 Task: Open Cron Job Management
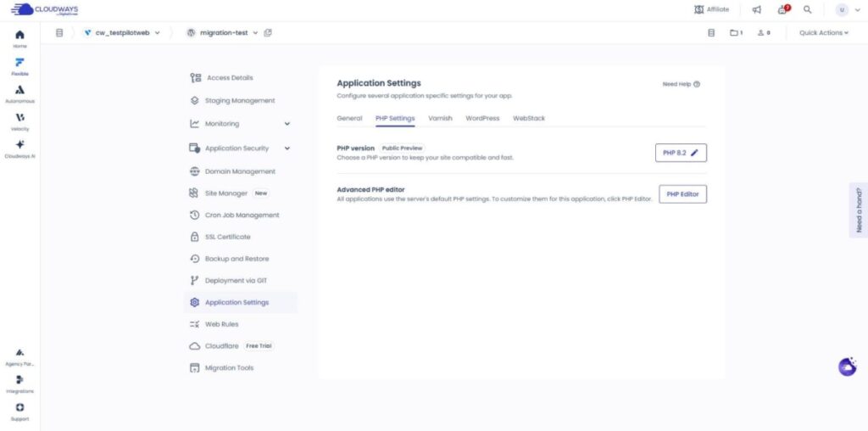(240, 215)
